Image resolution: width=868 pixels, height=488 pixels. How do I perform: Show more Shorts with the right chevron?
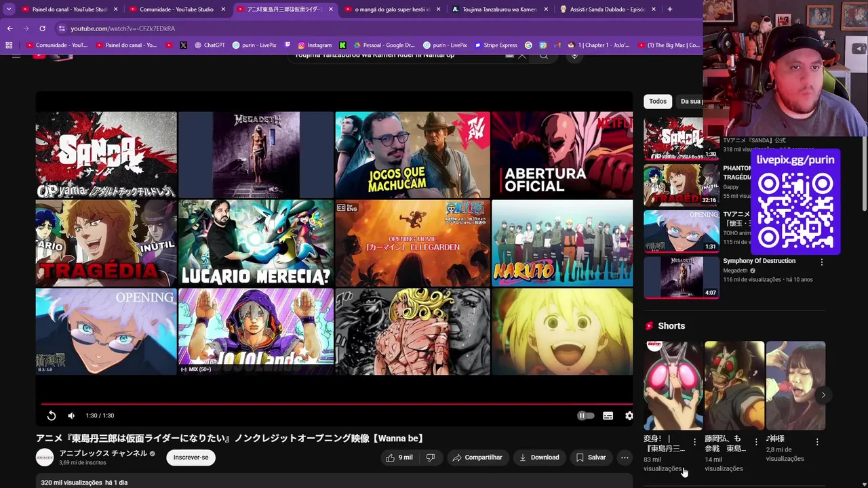click(x=823, y=395)
